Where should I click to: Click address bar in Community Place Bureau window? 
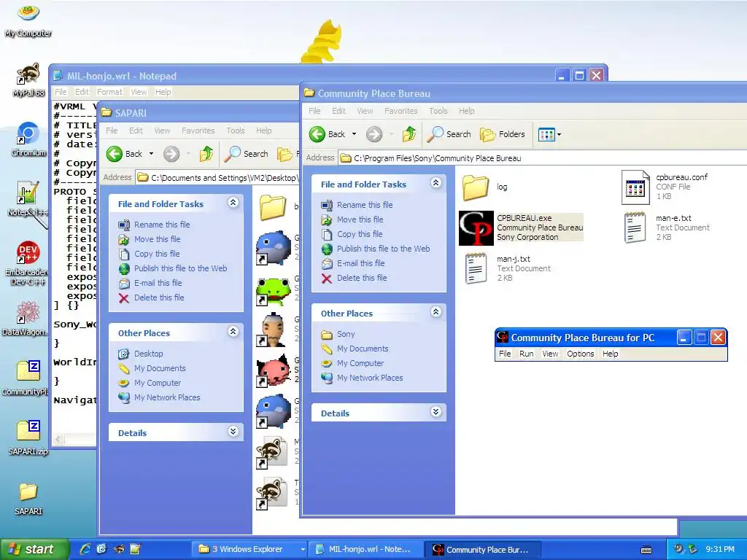543,158
